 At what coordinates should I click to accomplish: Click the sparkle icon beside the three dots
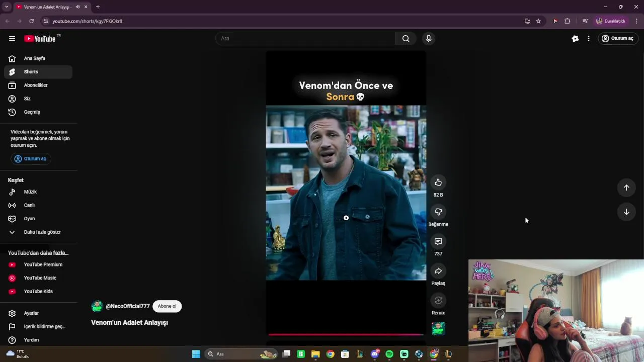[x=575, y=39]
